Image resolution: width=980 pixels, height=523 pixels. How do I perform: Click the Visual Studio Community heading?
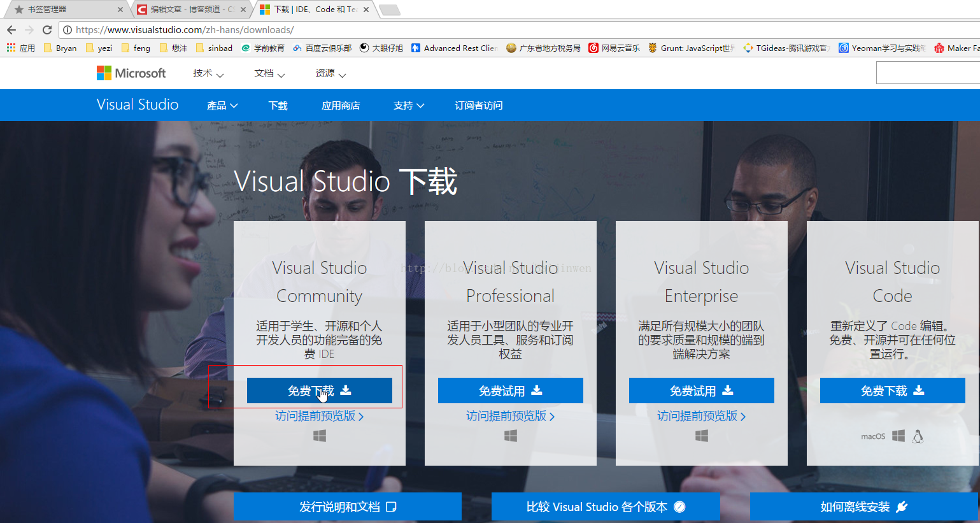pos(320,282)
